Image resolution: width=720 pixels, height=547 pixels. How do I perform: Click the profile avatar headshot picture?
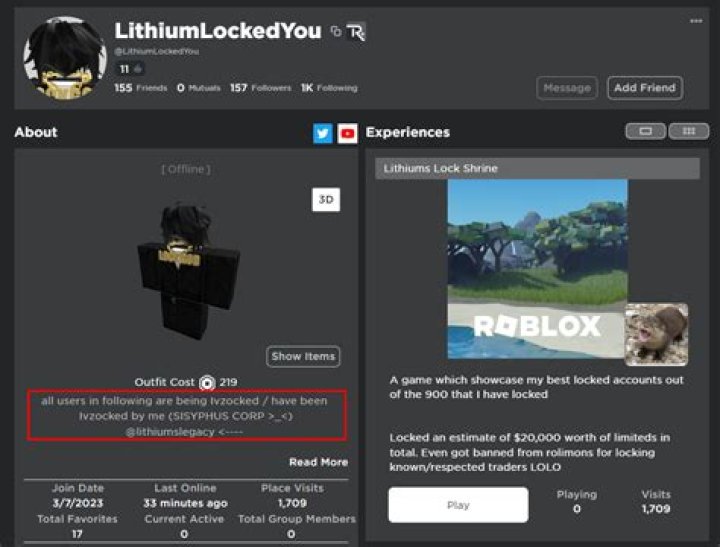64,58
